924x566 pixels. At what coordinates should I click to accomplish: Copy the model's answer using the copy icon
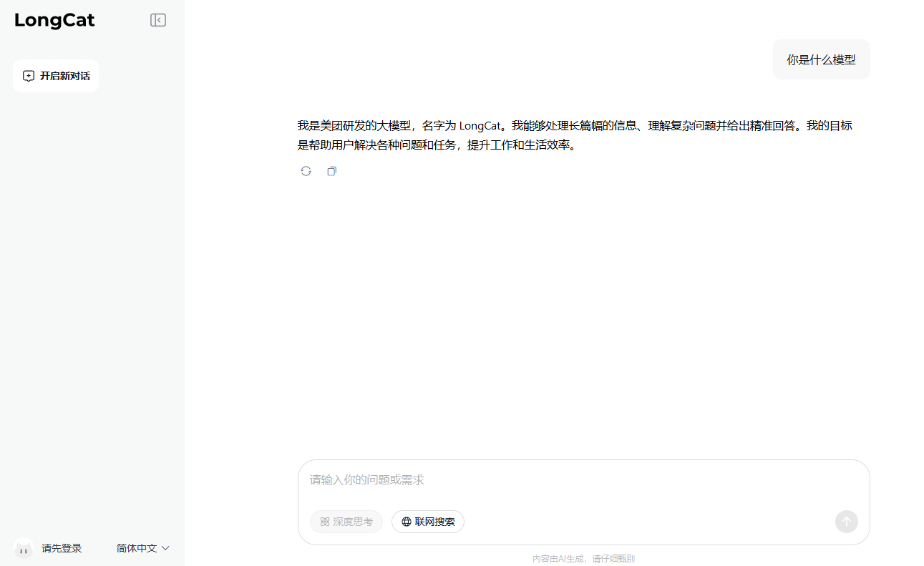331,171
